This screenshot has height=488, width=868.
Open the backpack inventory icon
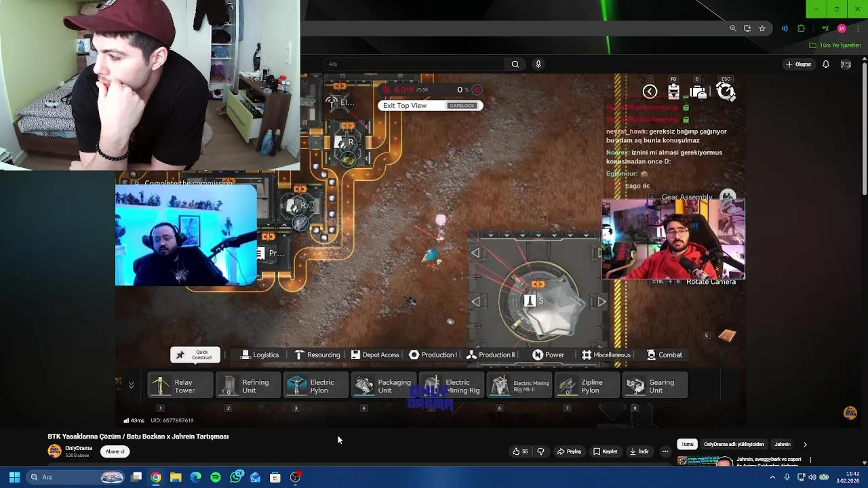[x=698, y=91]
